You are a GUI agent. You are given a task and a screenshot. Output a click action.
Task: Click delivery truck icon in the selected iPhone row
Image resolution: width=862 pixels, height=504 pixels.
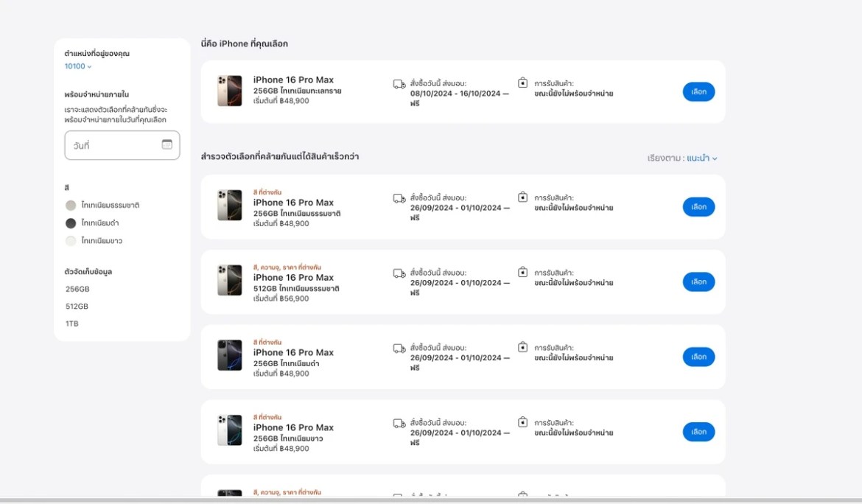point(399,84)
